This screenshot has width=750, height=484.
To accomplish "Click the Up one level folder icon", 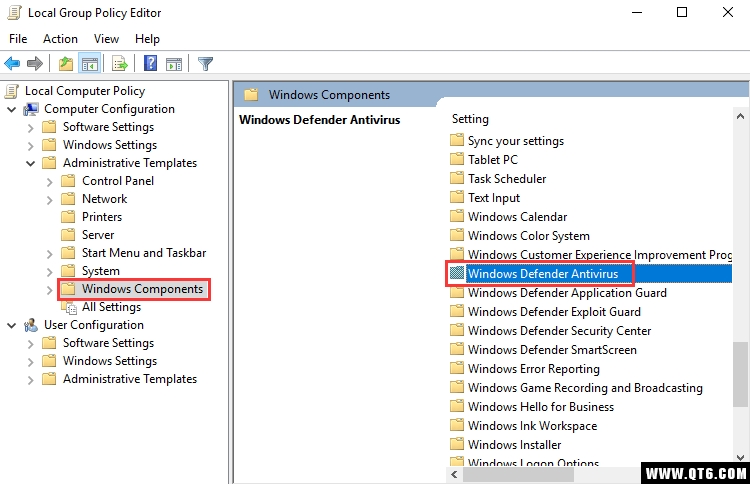I will click(x=66, y=63).
